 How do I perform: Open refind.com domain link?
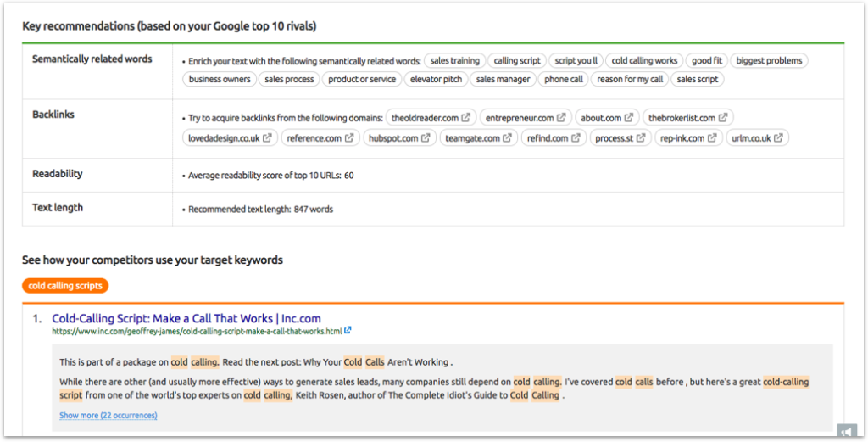click(x=548, y=138)
